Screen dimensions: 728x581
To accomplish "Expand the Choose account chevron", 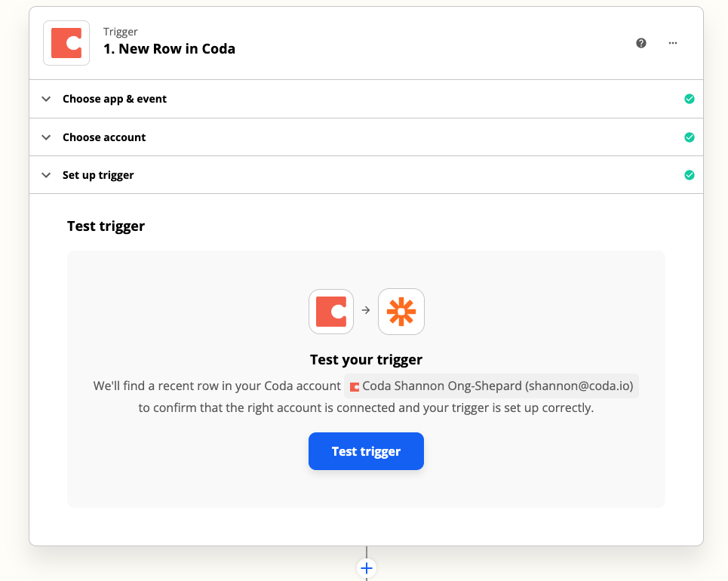I will click(47, 137).
